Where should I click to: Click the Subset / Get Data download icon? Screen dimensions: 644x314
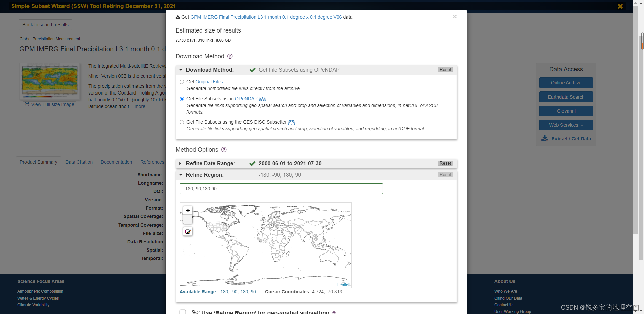click(x=545, y=138)
